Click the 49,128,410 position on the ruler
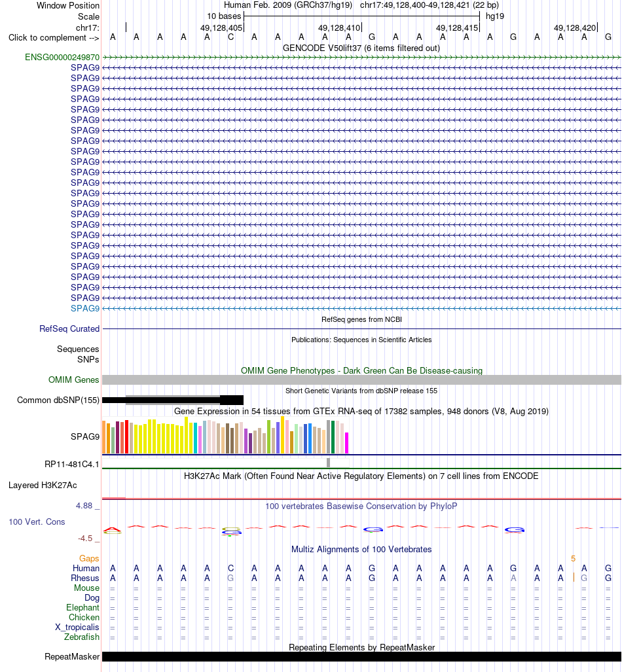The image size is (622, 672). coord(339,28)
